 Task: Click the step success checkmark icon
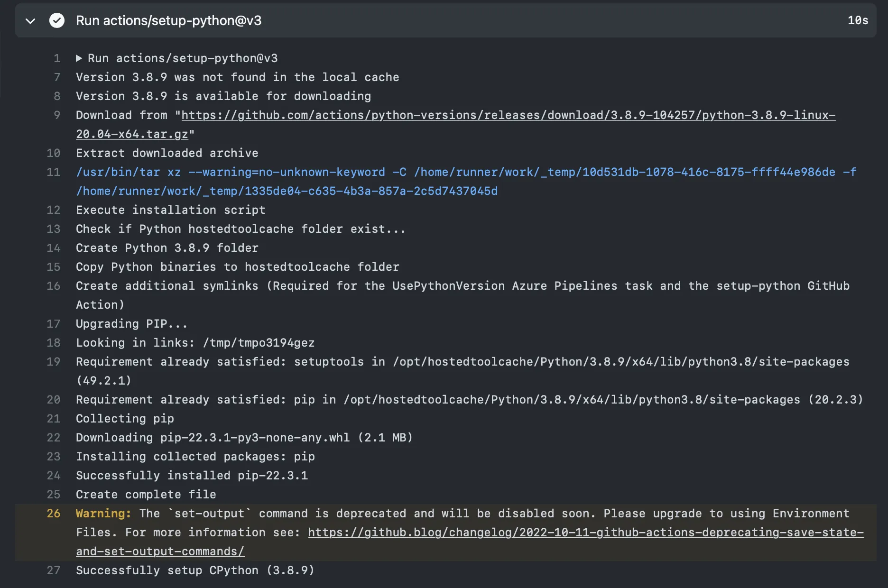[57, 20]
